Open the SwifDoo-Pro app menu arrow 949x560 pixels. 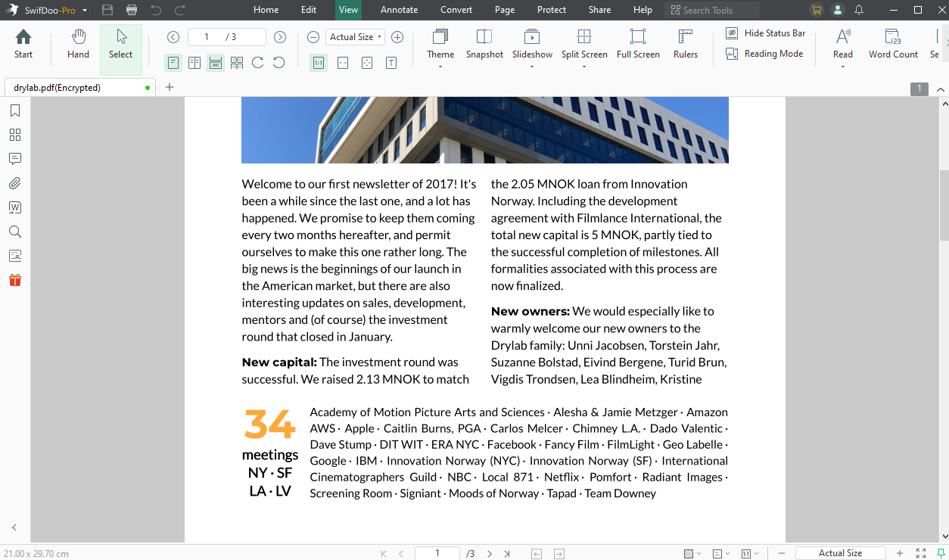point(85,11)
